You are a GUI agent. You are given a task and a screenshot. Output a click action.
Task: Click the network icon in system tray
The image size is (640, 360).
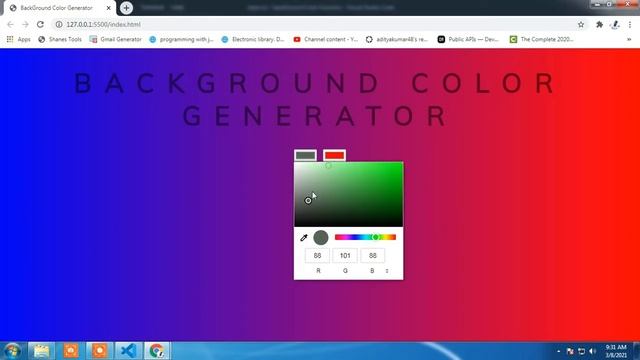click(581, 351)
